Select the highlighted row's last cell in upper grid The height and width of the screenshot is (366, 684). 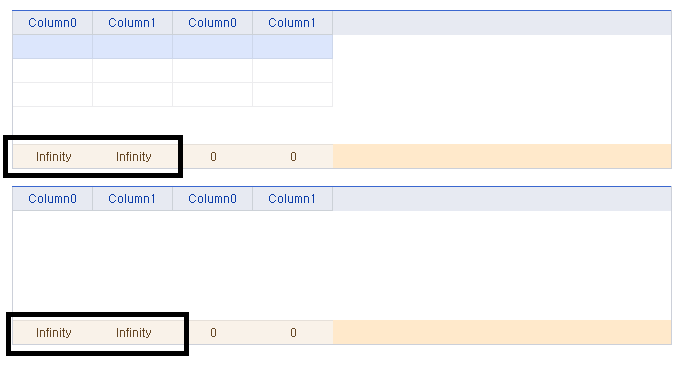(x=292, y=47)
